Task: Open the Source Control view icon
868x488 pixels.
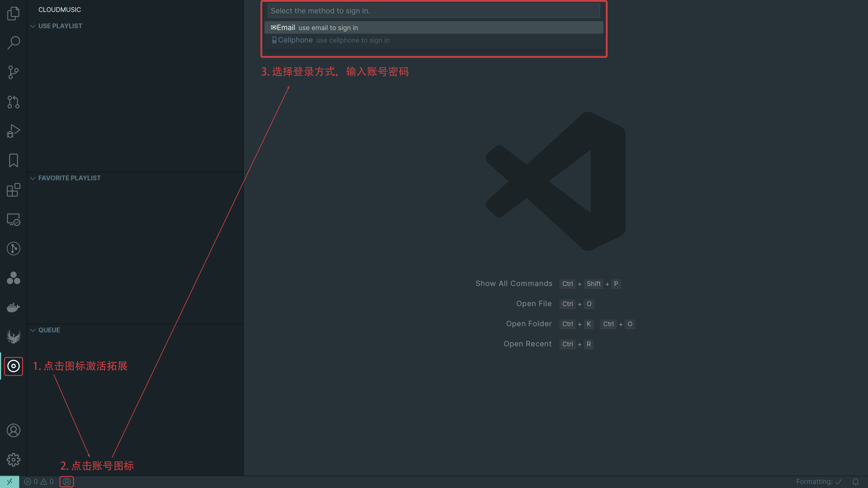Action: coord(14,72)
